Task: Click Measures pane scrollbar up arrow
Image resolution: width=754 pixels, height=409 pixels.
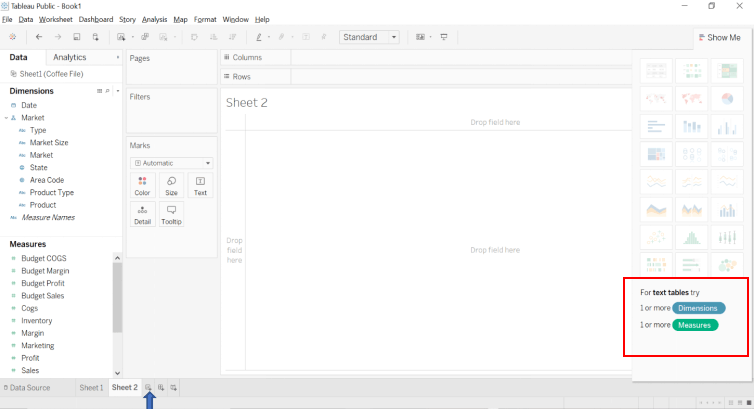Action: [117, 258]
